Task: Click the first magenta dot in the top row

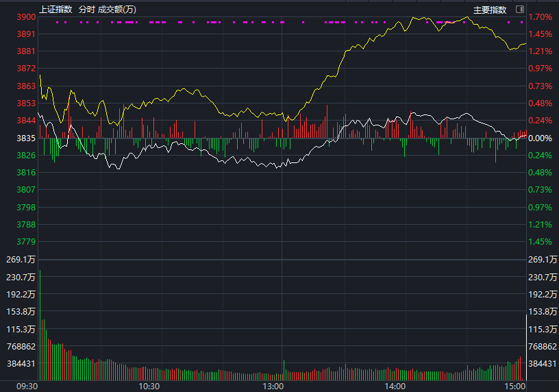Action: pos(58,23)
